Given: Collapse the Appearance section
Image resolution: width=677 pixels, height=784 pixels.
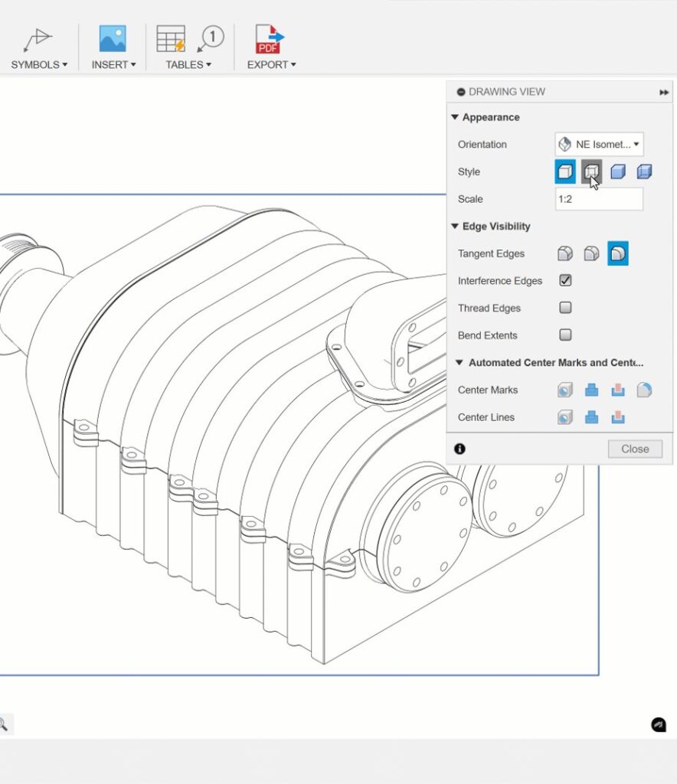Looking at the screenshot, I should pos(455,118).
